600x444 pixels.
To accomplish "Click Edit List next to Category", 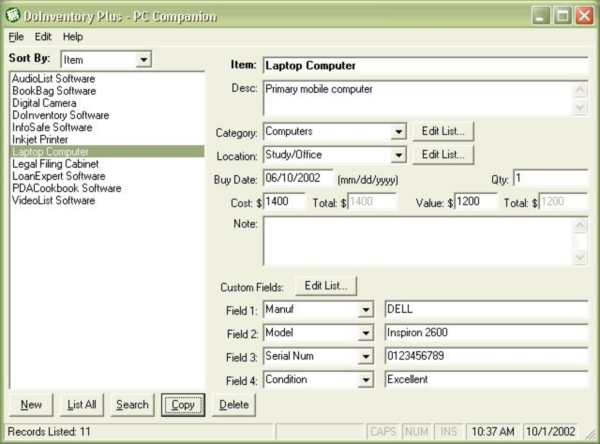I will (443, 131).
